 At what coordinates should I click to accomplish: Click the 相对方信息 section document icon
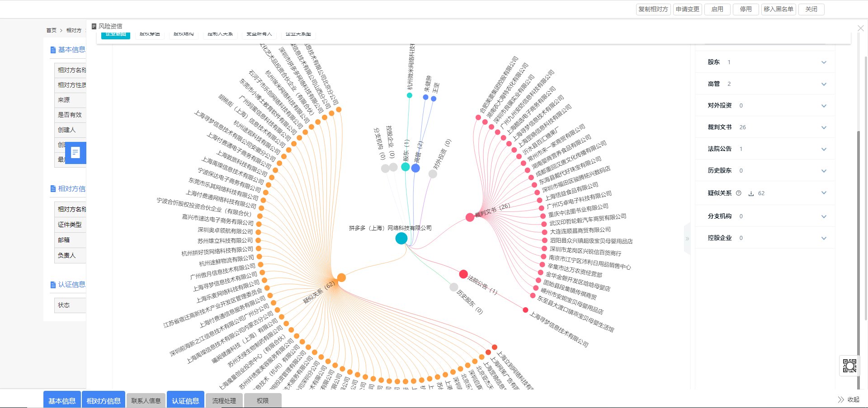coord(53,189)
